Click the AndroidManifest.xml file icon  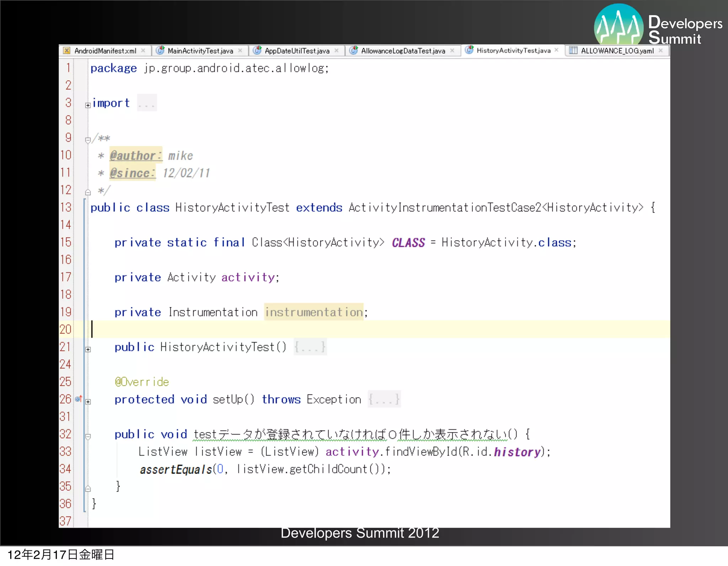(x=66, y=51)
